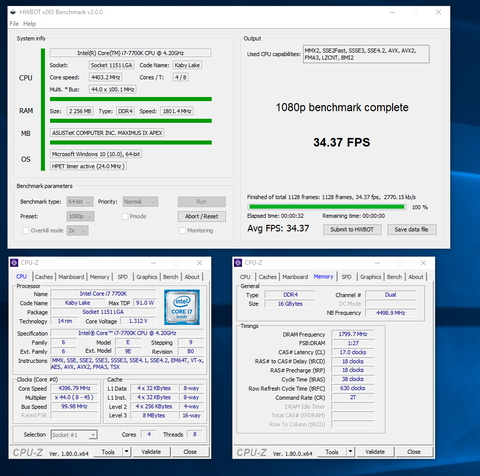Viewport: 480px width, 476px height.
Task: Close the left CPU-Z window via the X
Action: point(199,263)
